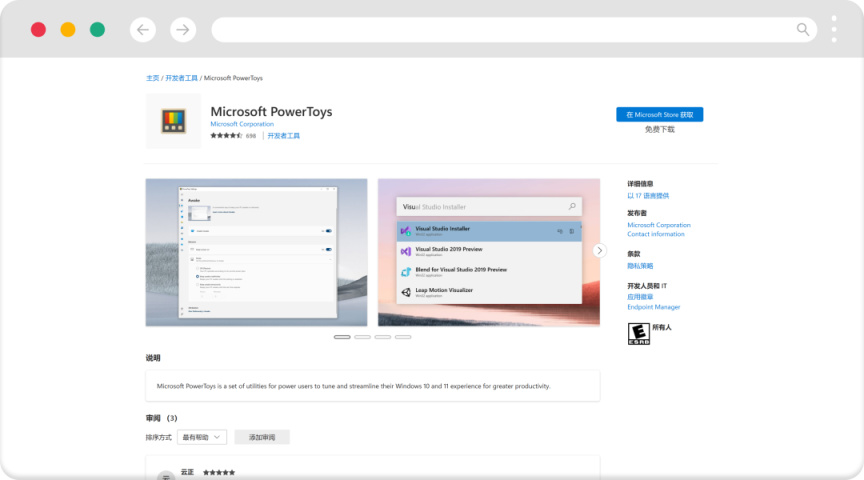Click 开发者工具 category link beside rating
The width and height of the screenshot is (864, 480).
click(283, 136)
